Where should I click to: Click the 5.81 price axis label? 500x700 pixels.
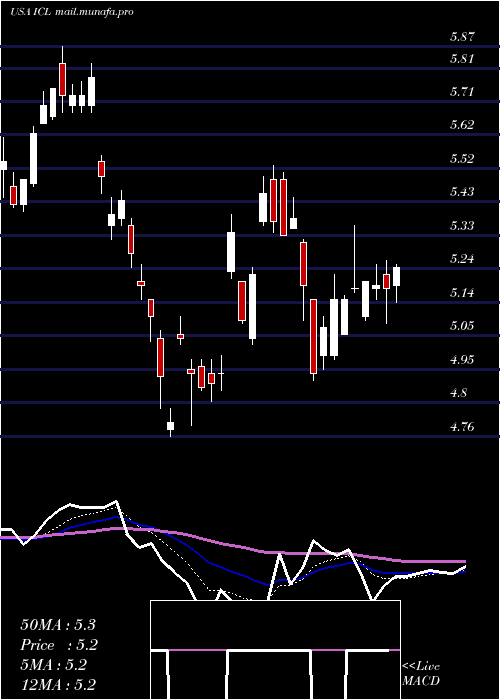tap(462, 58)
